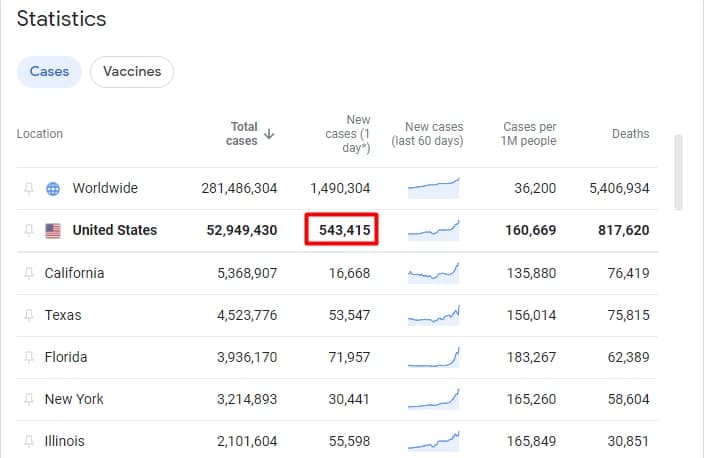Viewport: 707px width, 458px height.
Task: Click Florida new cases 71,957
Action: [x=349, y=357]
